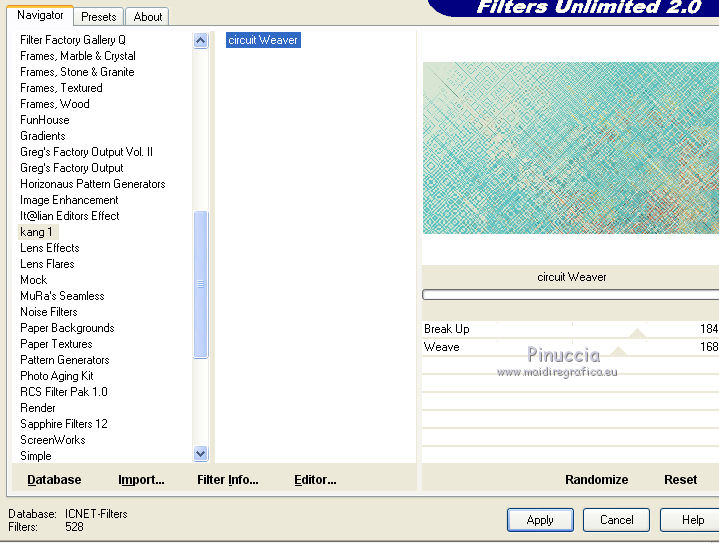Click the Break Up value 184
The image size is (719, 543).
point(709,329)
